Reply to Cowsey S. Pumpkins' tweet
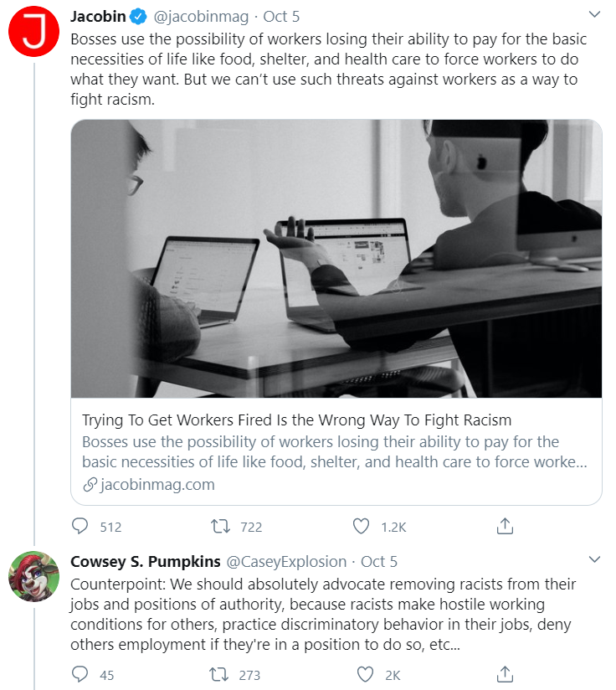Image resolution: width=616 pixels, height=690 pixels. (80, 674)
